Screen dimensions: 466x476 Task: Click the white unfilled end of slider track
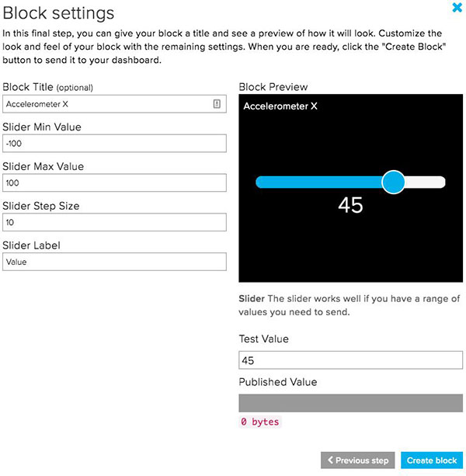click(x=429, y=182)
